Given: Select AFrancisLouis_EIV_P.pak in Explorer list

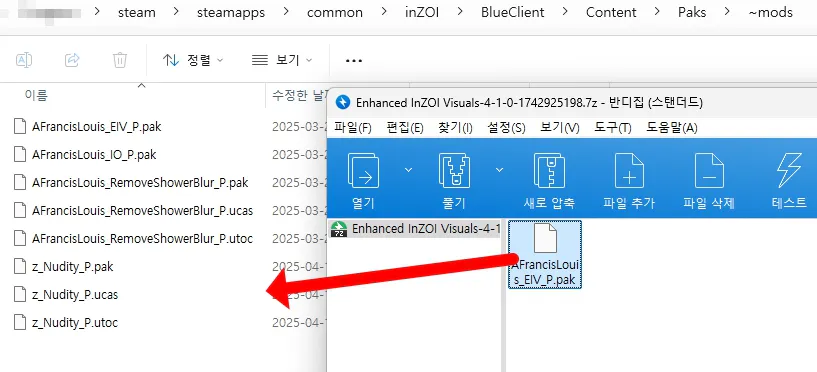Looking at the screenshot, I should (x=96, y=127).
